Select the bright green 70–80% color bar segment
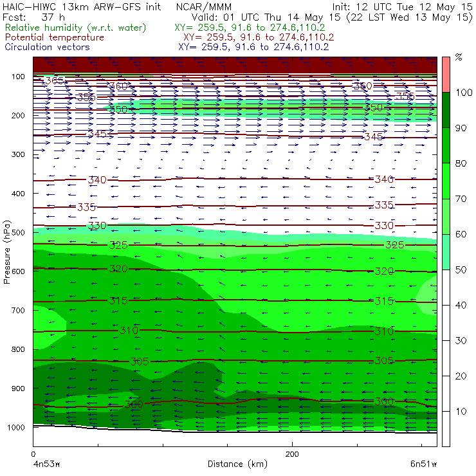Screen dimensions: 476x476 coord(446,181)
